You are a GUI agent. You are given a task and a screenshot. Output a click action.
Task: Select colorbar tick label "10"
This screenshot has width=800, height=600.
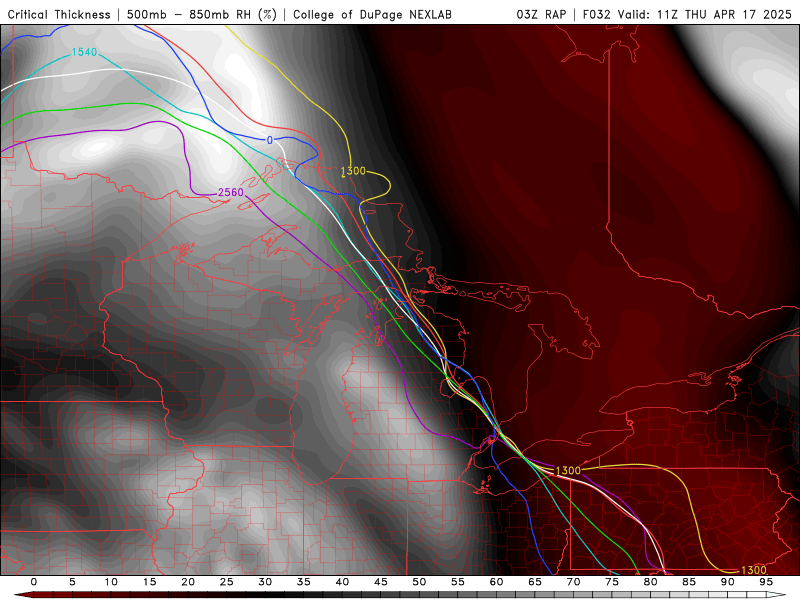(x=111, y=582)
